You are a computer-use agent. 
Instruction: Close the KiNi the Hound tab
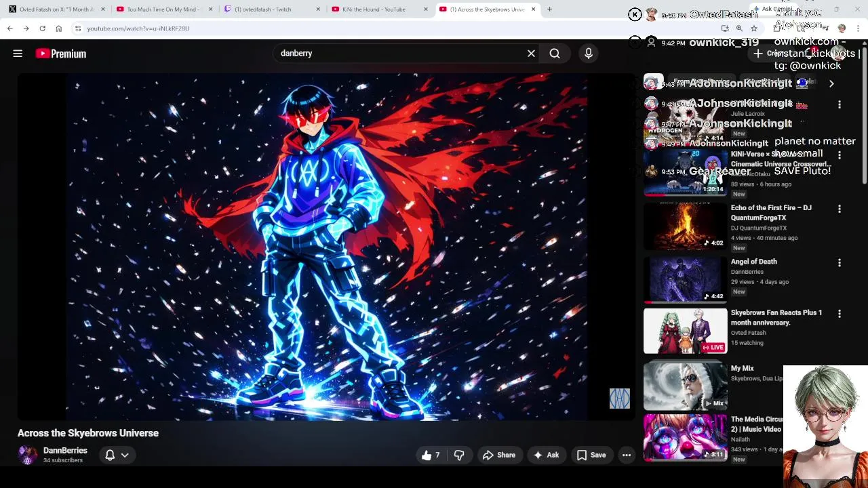point(426,9)
